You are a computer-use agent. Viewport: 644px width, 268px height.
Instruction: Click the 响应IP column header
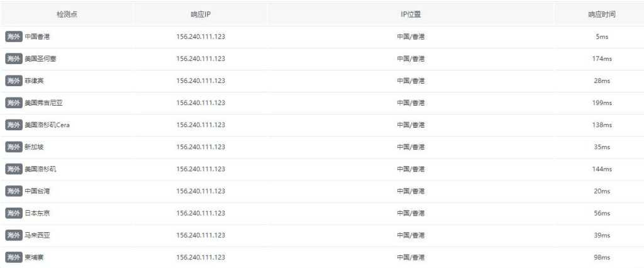[x=201, y=14]
